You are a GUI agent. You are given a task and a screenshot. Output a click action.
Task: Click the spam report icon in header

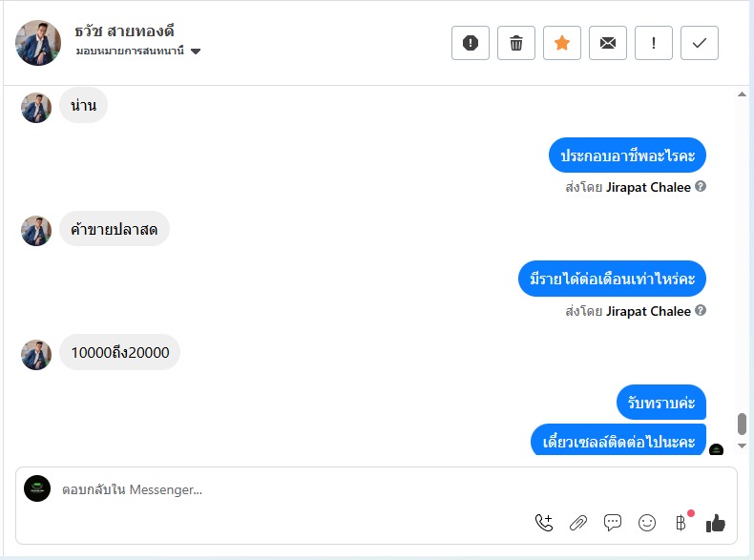pos(471,43)
